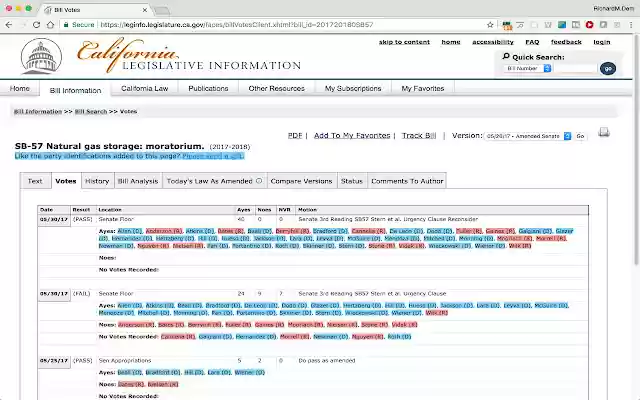Close the Bill Votes browser tab

coord(145,10)
